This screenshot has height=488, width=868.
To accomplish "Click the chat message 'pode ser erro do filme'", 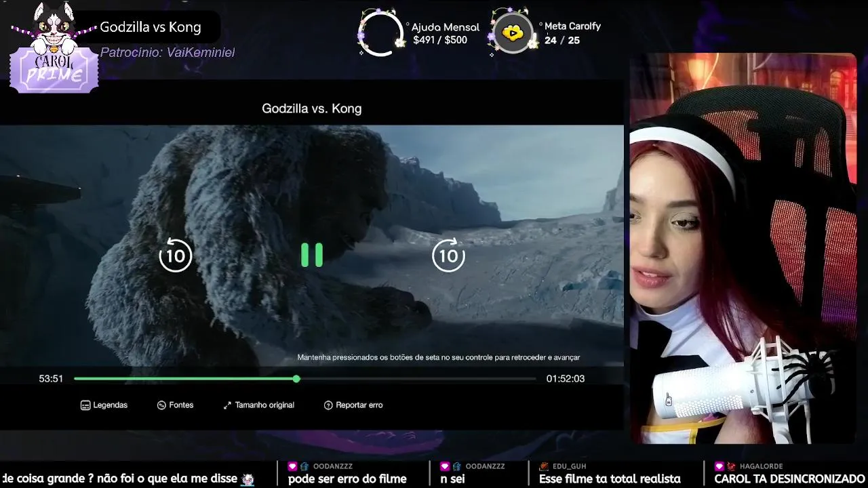I will tap(347, 479).
